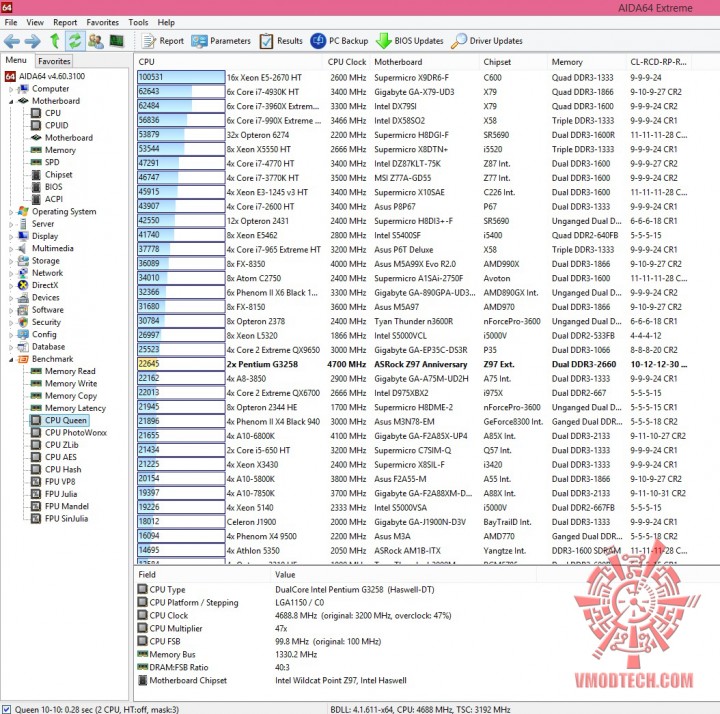
Task: Click the Database icon in tree
Action: 22,347
